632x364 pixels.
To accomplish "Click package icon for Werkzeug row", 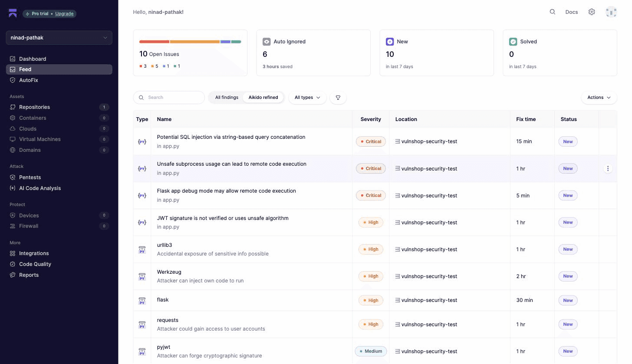I will click(x=142, y=276).
